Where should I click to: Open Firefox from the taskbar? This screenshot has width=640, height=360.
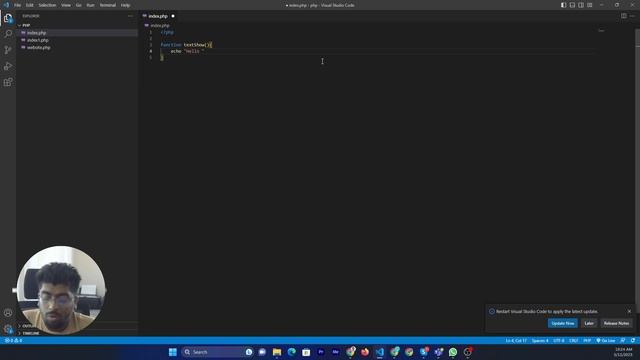tap(365, 352)
